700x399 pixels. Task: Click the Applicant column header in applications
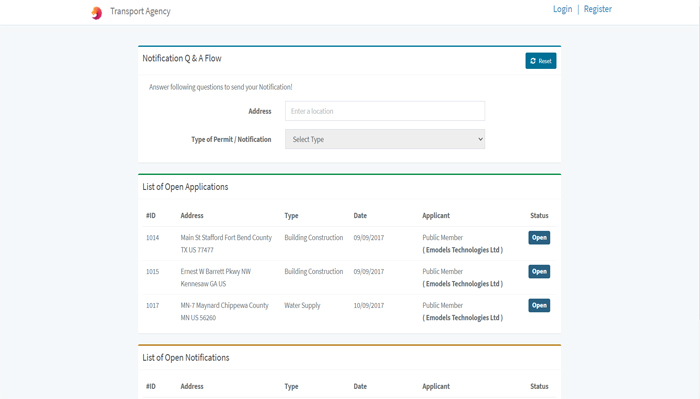(436, 216)
